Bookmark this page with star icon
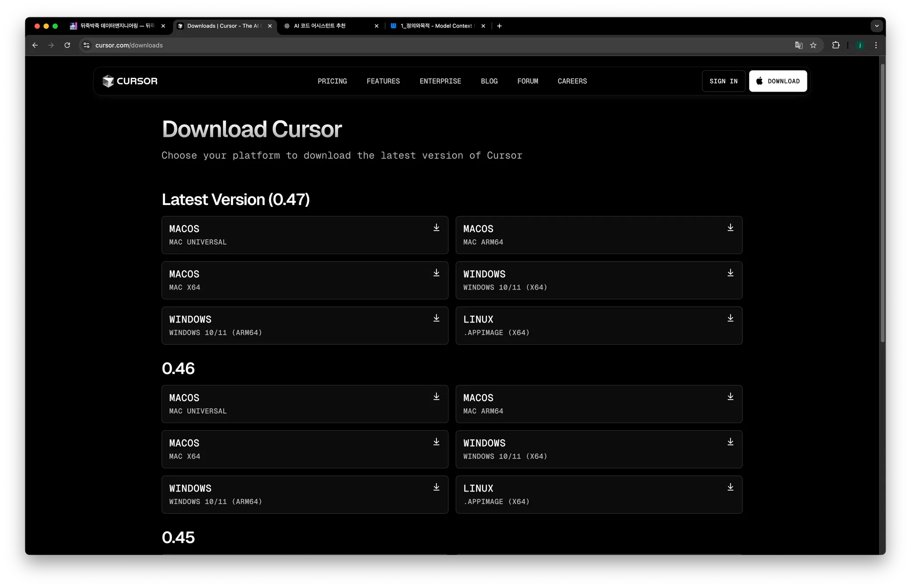 click(x=813, y=45)
